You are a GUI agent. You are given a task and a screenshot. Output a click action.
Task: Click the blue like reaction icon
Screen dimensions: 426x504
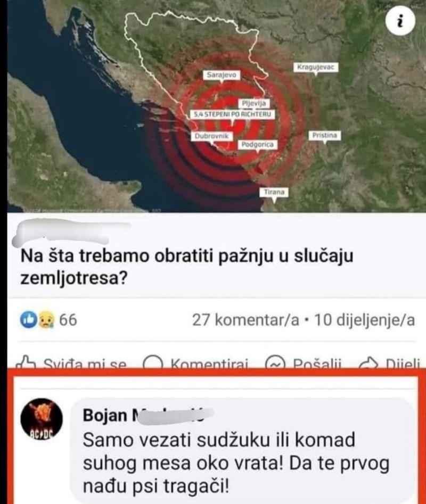29,320
